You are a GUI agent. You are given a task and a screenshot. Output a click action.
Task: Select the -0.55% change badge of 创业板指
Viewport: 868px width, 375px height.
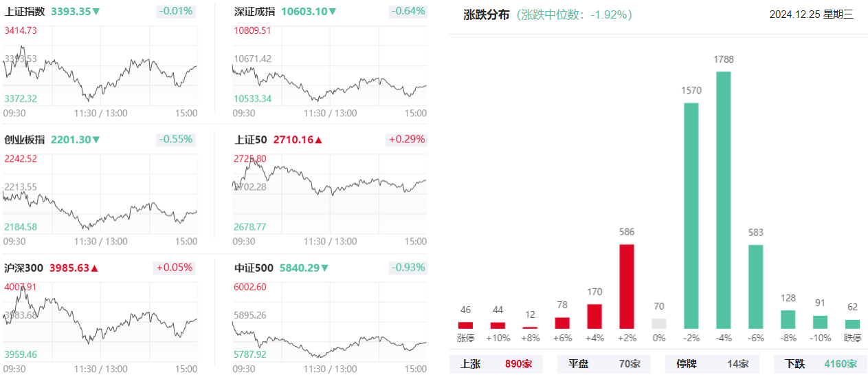[x=176, y=140]
